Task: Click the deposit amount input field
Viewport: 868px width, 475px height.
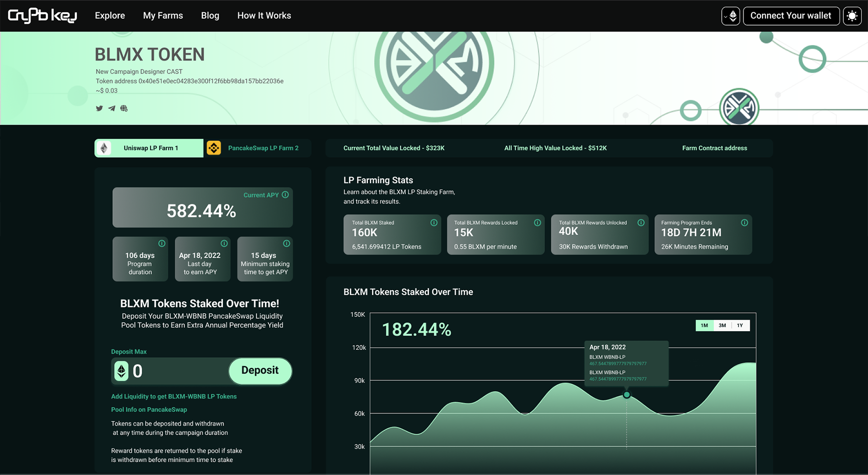Action: (x=177, y=371)
